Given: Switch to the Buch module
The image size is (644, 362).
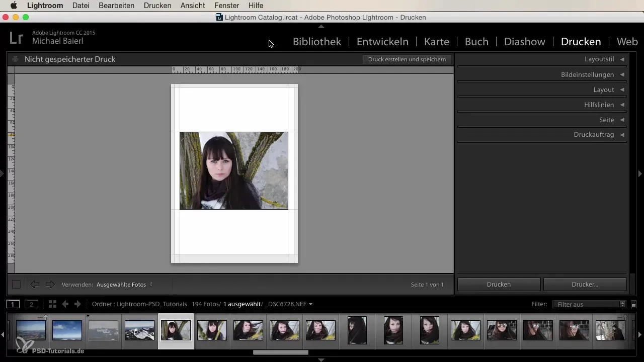Looking at the screenshot, I should pyautogui.click(x=476, y=42).
